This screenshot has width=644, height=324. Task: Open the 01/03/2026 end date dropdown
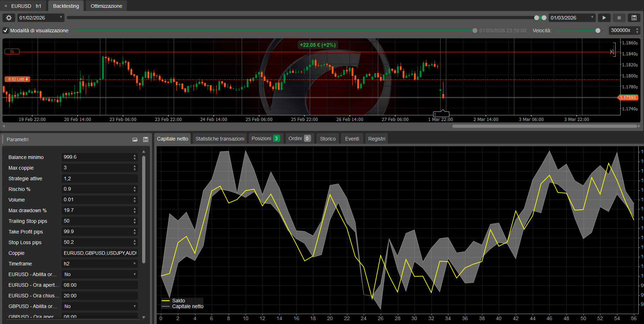coord(592,17)
